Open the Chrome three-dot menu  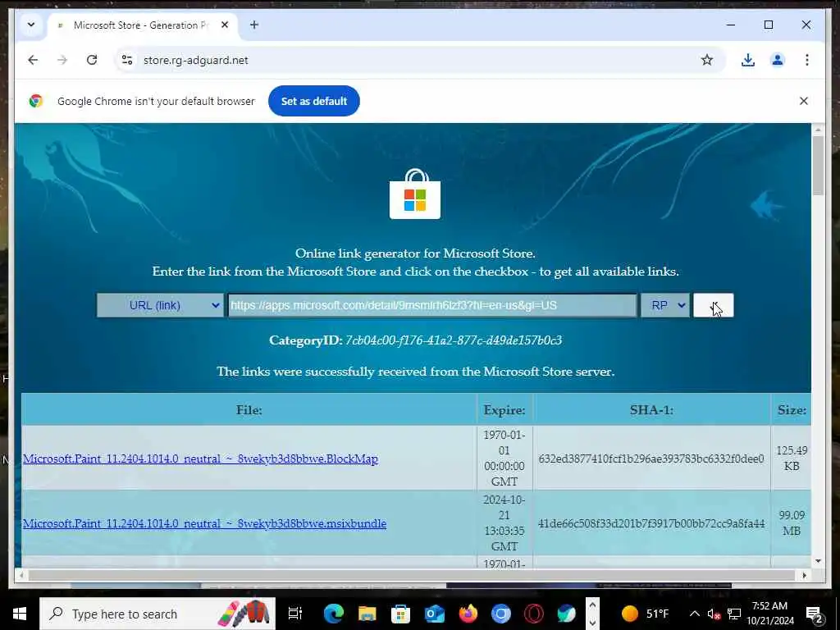pyautogui.click(x=807, y=60)
